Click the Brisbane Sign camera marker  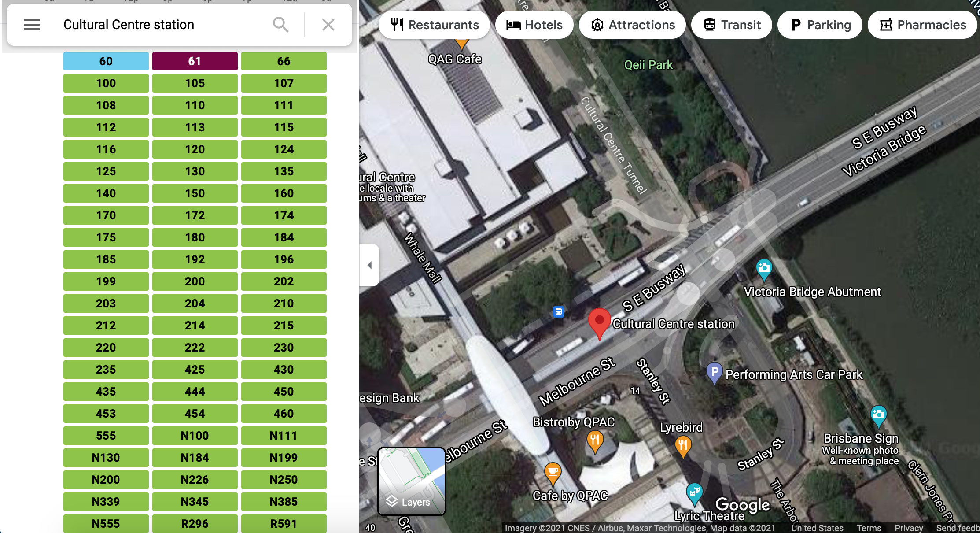(878, 416)
